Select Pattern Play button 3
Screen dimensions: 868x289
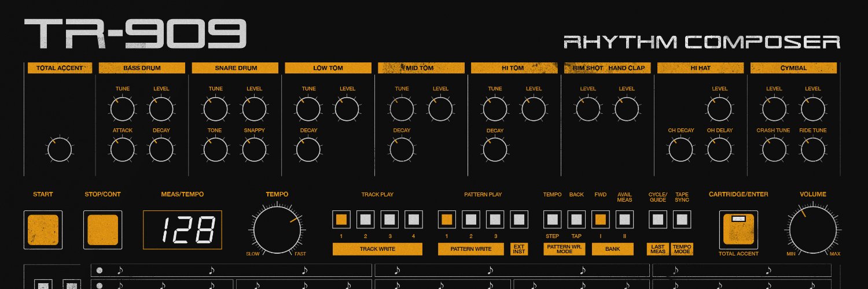[495, 220]
